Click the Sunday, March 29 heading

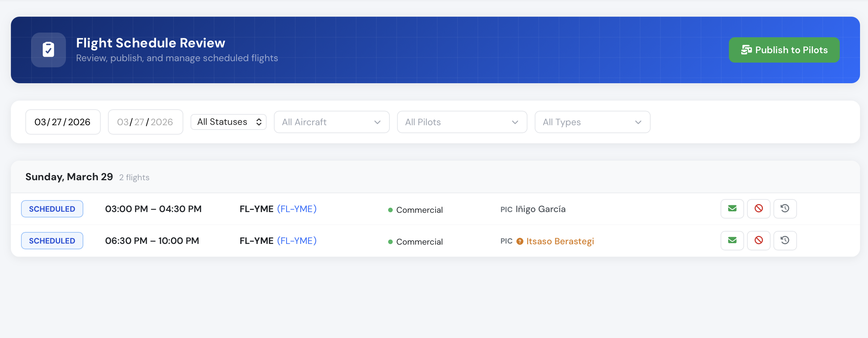(x=69, y=177)
